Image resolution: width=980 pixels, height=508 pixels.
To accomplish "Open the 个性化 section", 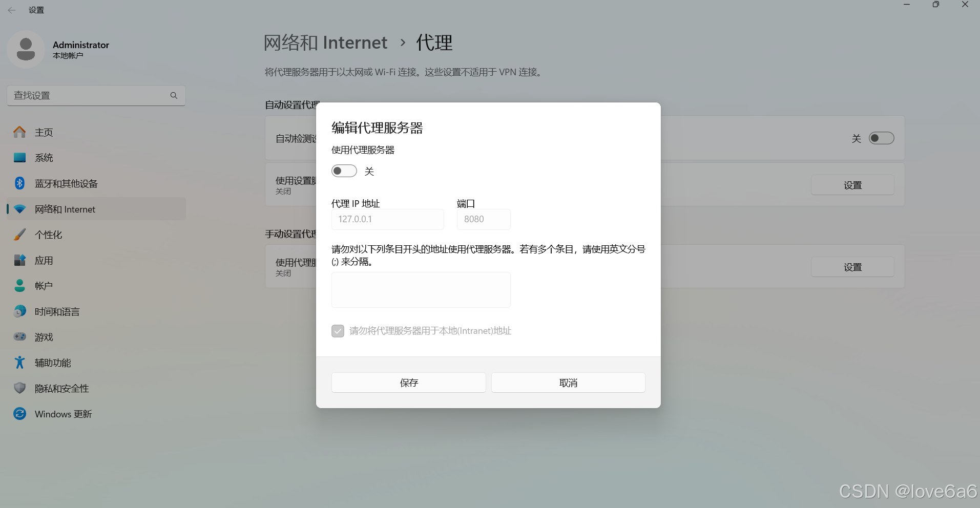I will (96, 235).
